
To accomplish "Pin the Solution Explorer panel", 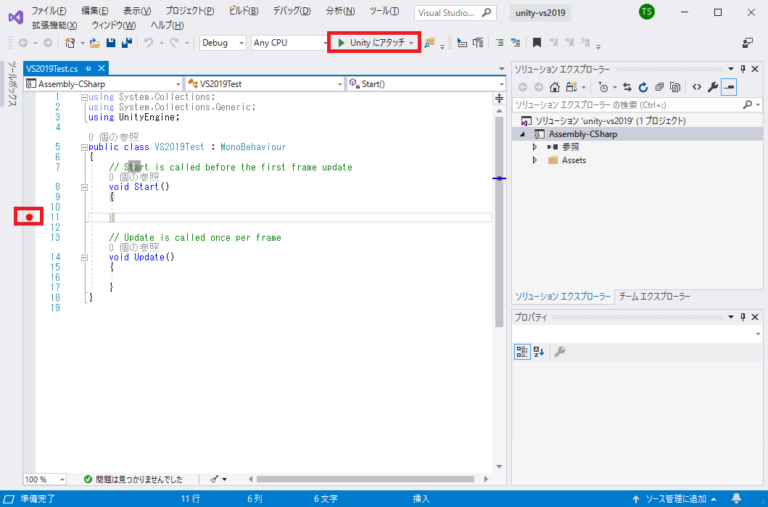I will 743,69.
